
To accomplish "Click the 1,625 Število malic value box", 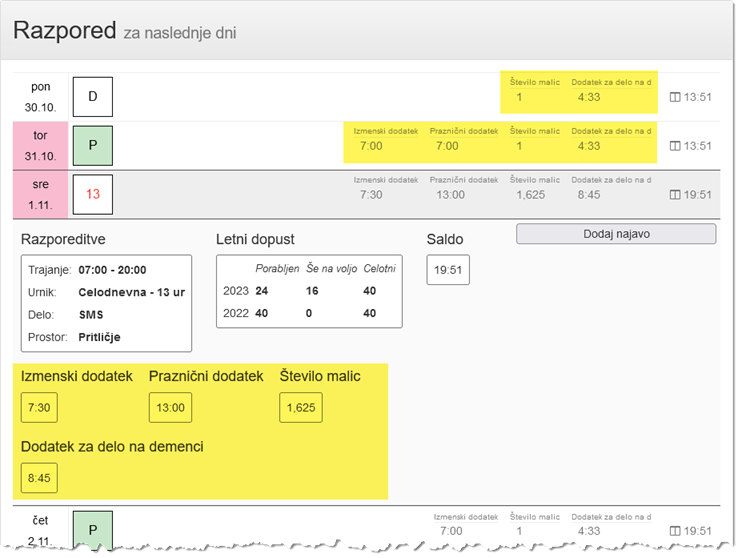I will [x=302, y=408].
